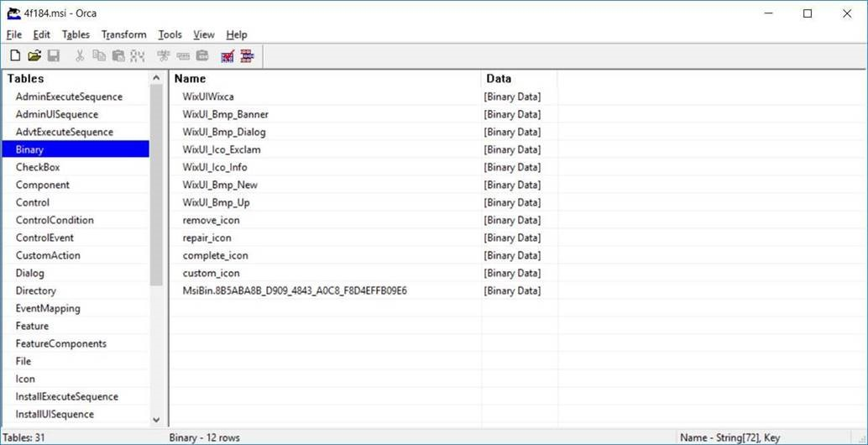
Task: Select the CustomAction table
Action: pos(48,255)
